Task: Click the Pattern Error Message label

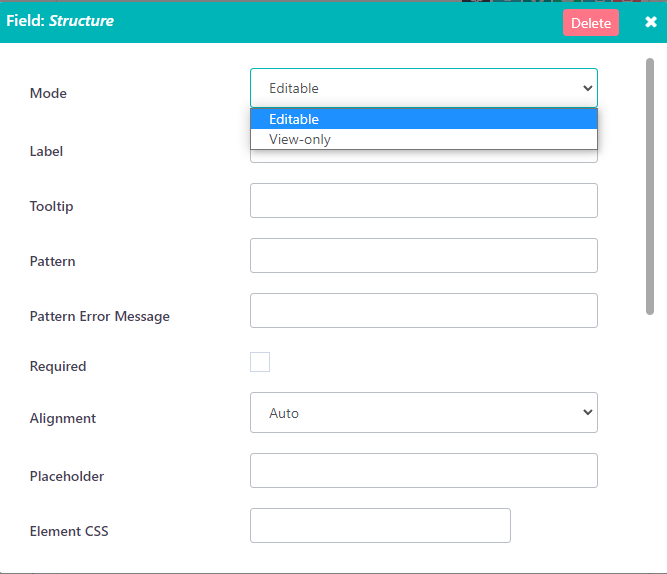Action: coord(100,316)
